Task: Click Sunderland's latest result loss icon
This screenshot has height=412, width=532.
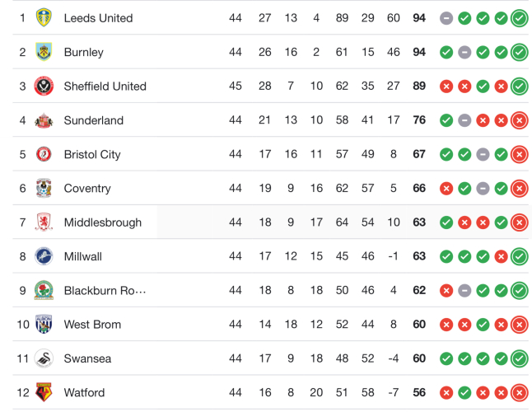Action: click(519, 120)
